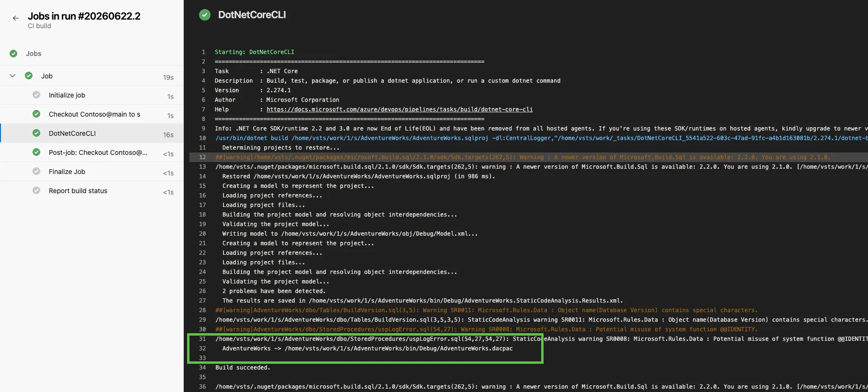The width and height of the screenshot is (868, 392).
Task: Click 'Determining projects to restore...' line
Action: pyautogui.click(x=281, y=148)
